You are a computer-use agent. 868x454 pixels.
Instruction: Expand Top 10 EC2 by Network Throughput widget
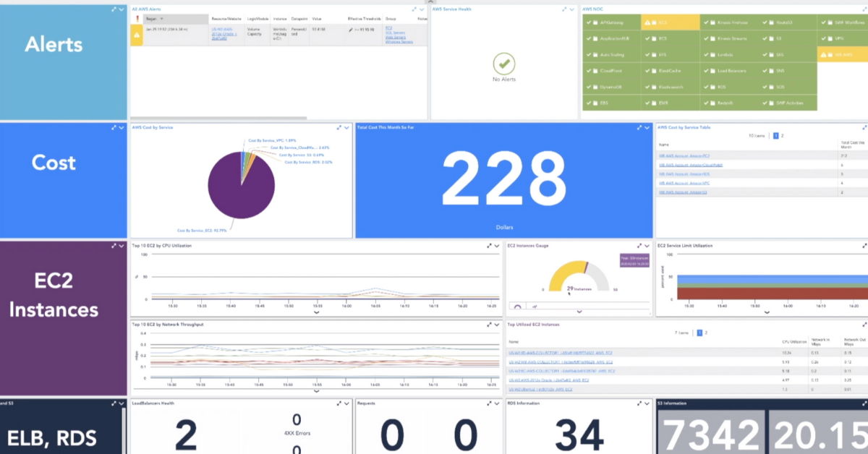[x=490, y=325]
